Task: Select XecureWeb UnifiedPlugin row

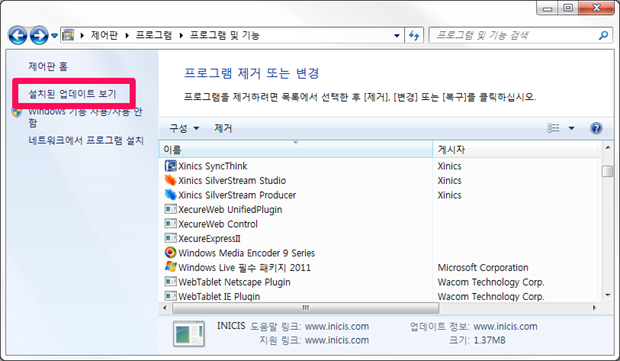Action: tap(380, 210)
